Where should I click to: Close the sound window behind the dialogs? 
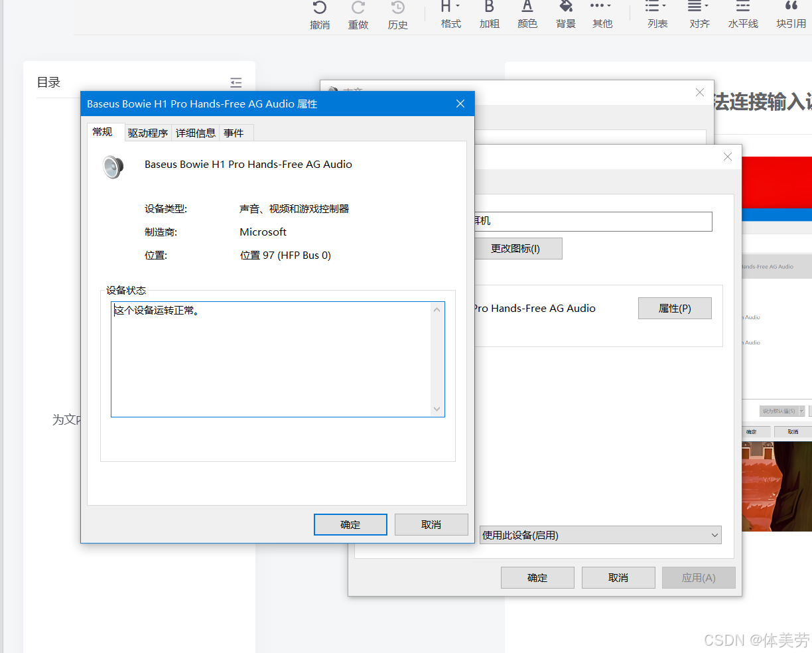point(700,92)
